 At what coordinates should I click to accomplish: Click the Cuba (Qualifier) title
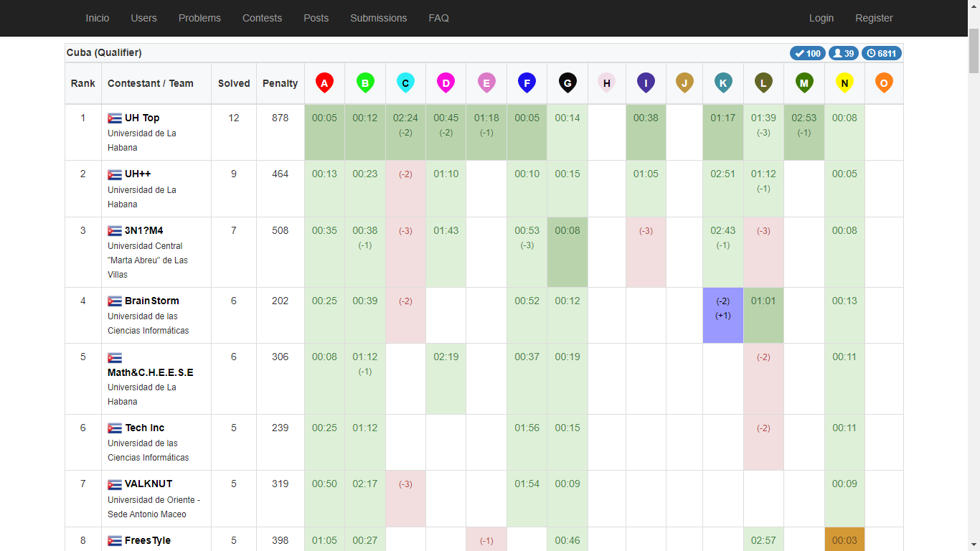(104, 52)
